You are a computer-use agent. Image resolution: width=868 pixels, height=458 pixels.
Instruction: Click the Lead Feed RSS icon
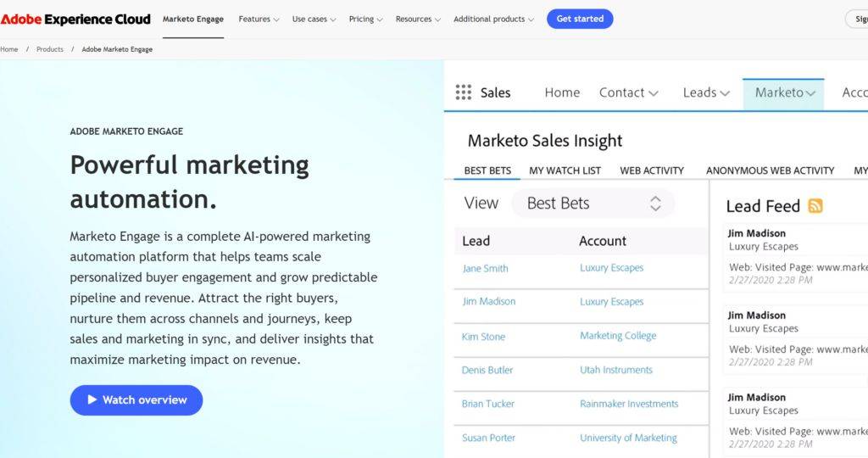click(x=815, y=205)
